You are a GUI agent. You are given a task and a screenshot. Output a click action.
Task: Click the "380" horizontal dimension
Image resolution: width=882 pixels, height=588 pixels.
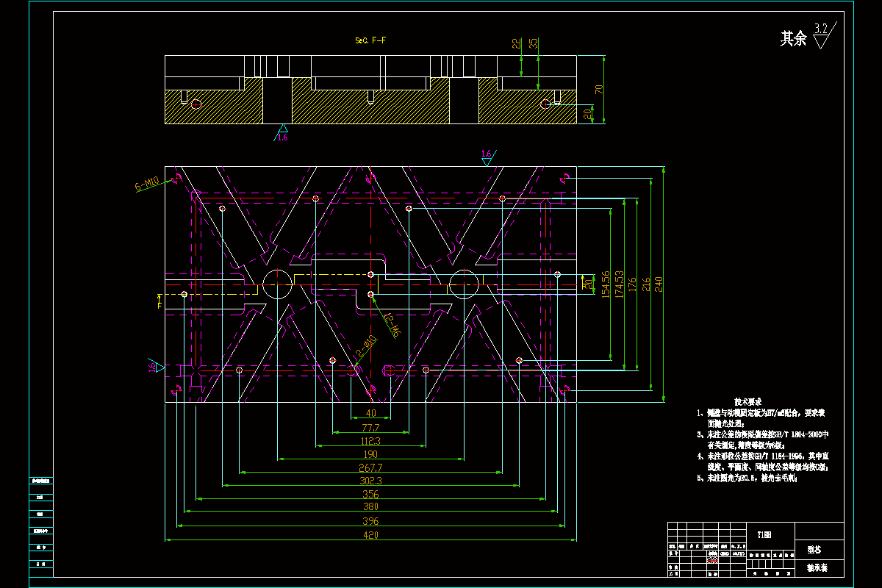[x=370, y=507]
